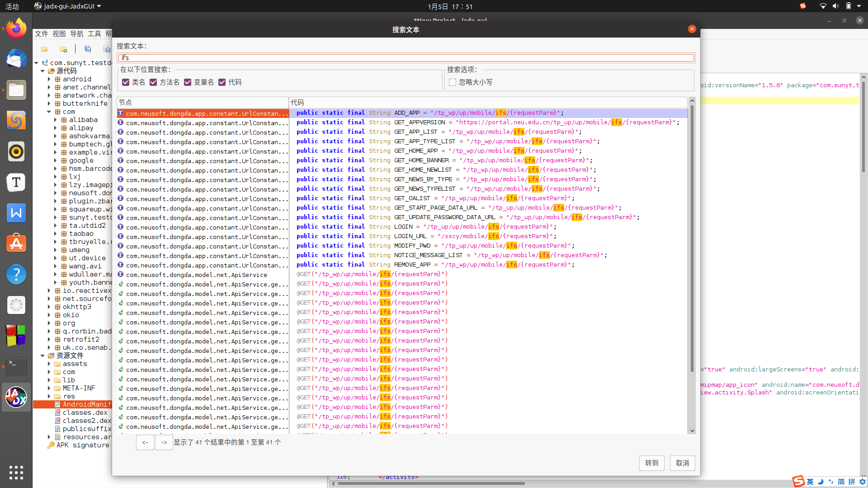
Task: Expand the android package node
Action: click(x=49, y=79)
